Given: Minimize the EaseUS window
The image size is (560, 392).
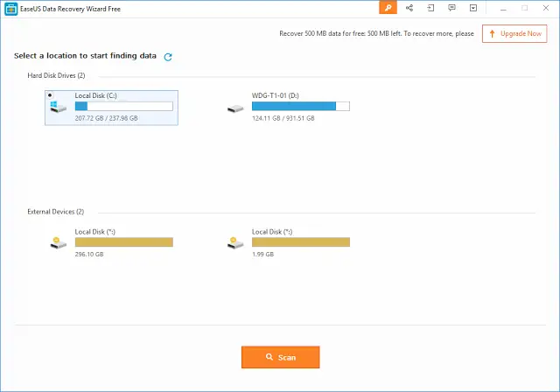Looking at the screenshot, I should [503, 8].
